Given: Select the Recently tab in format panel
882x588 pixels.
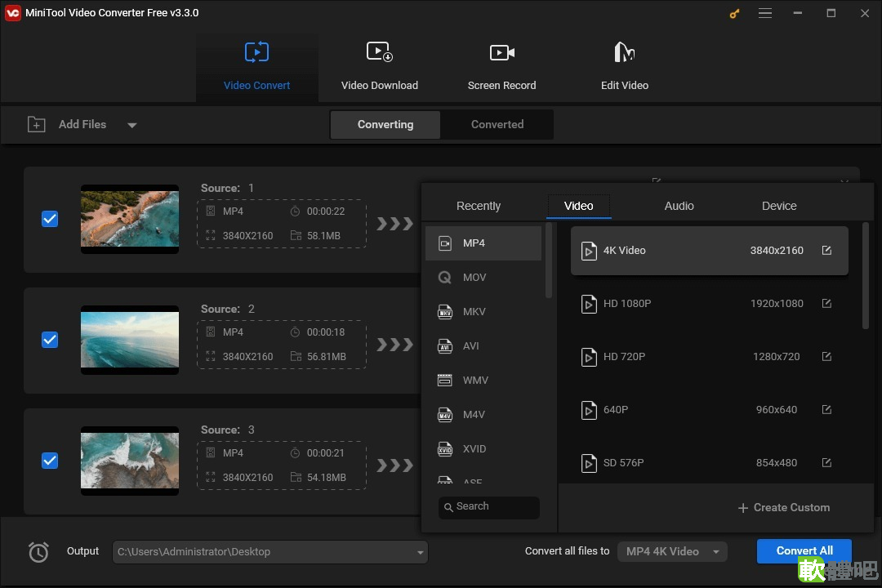Looking at the screenshot, I should (x=478, y=206).
